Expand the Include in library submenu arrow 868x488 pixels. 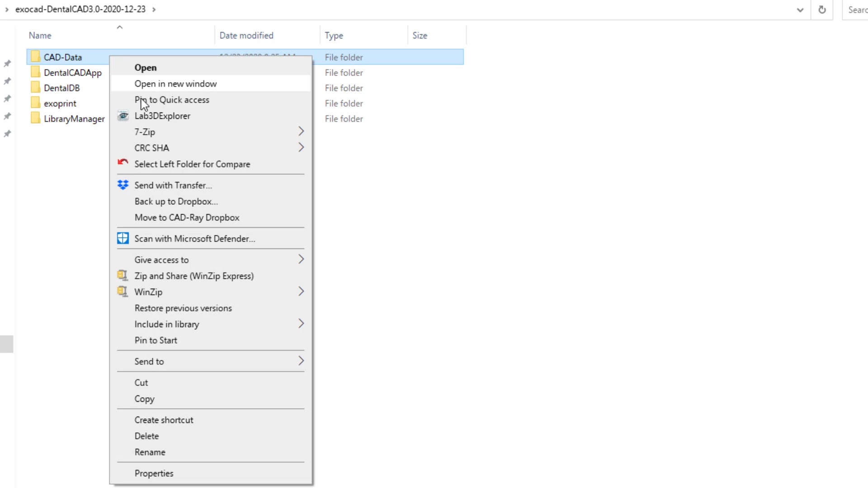(x=301, y=324)
